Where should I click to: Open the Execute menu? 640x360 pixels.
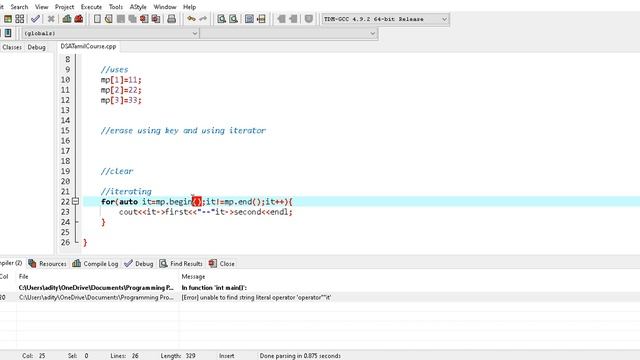tap(91, 7)
